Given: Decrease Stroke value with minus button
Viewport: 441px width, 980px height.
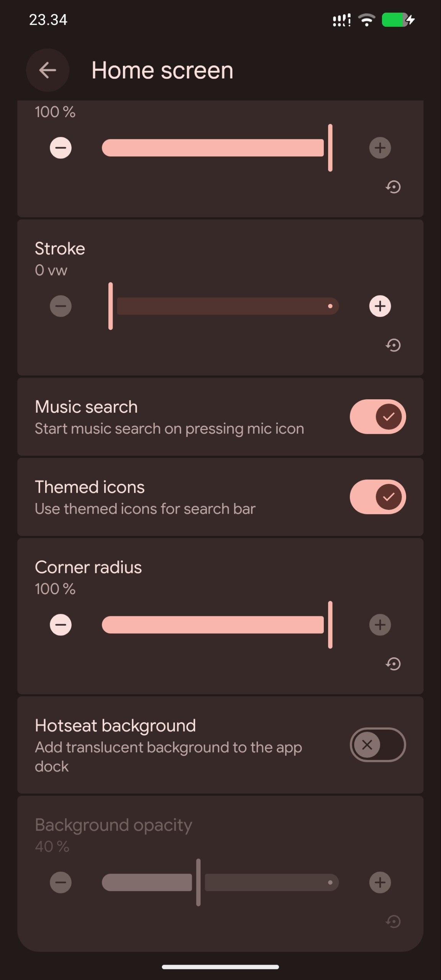Looking at the screenshot, I should pos(60,306).
